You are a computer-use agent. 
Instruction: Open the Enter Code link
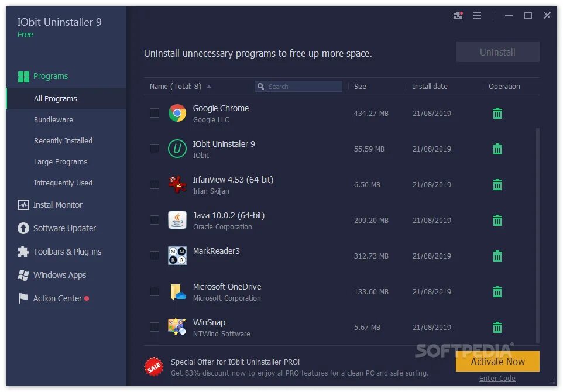pos(497,379)
